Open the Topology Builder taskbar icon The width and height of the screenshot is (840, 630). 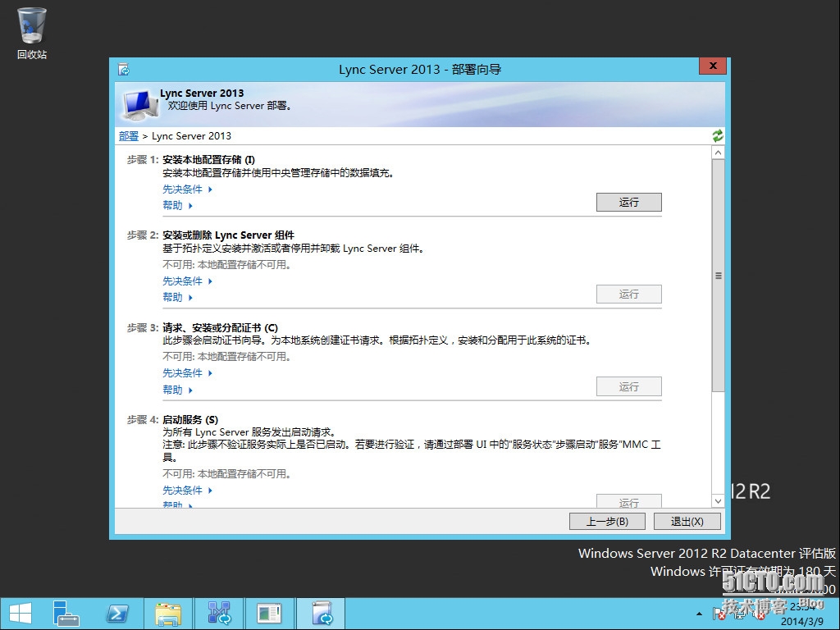tap(219, 614)
